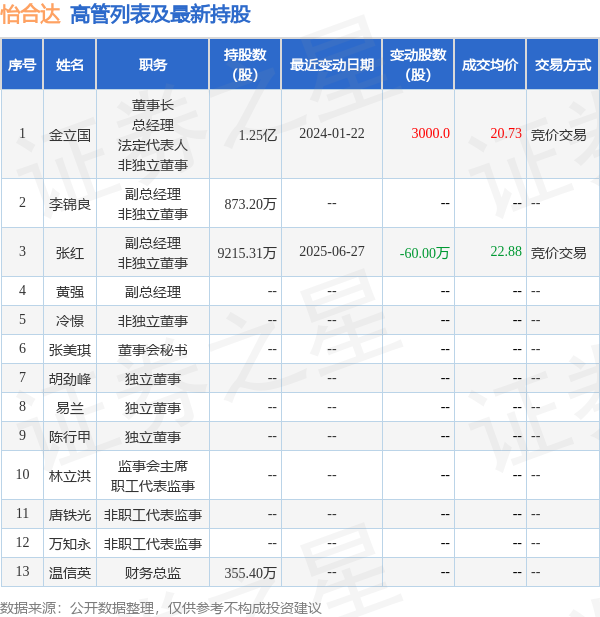
Task: Click the red price 20.73
Action: pyautogui.click(x=506, y=133)
